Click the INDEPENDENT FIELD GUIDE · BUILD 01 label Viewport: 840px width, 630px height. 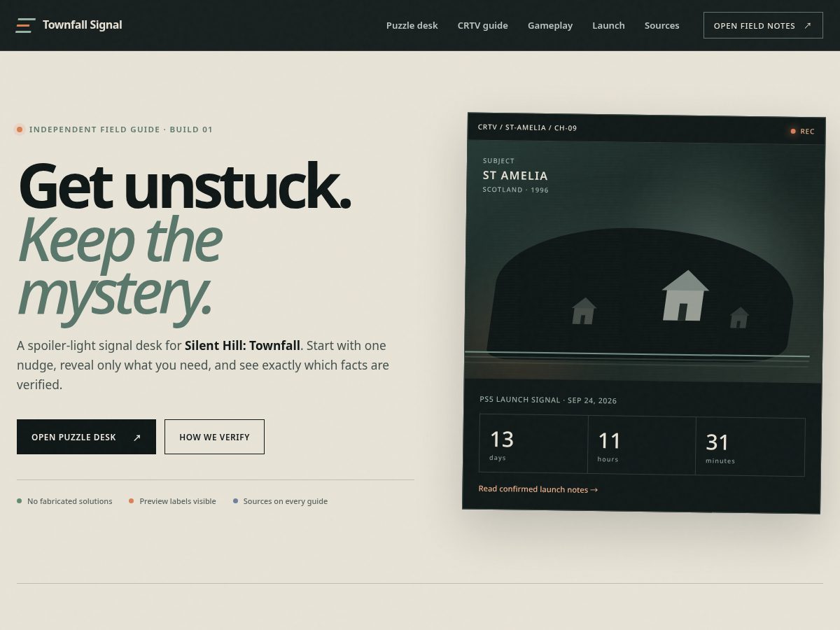point(121,129)
